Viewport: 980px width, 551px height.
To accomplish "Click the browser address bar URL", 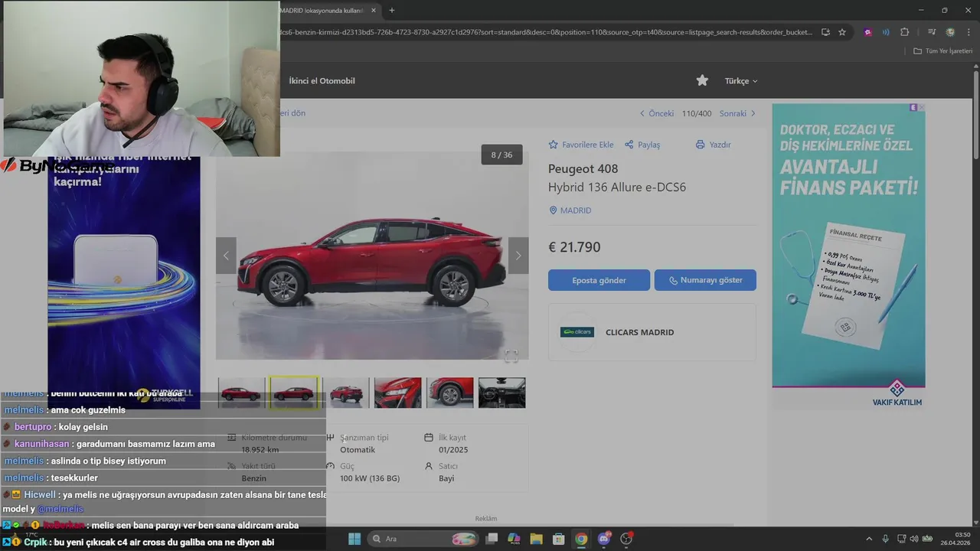I will (547, 32).
